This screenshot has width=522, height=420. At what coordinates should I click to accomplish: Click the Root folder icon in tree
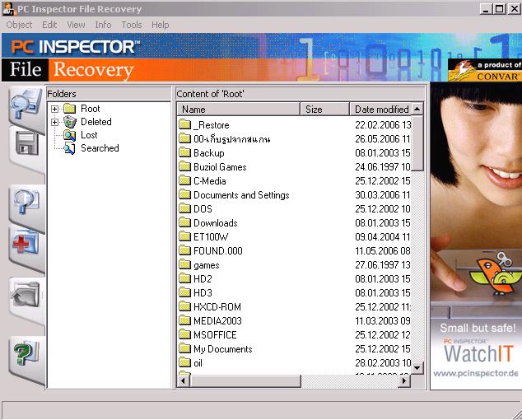[x=70, y=109]
